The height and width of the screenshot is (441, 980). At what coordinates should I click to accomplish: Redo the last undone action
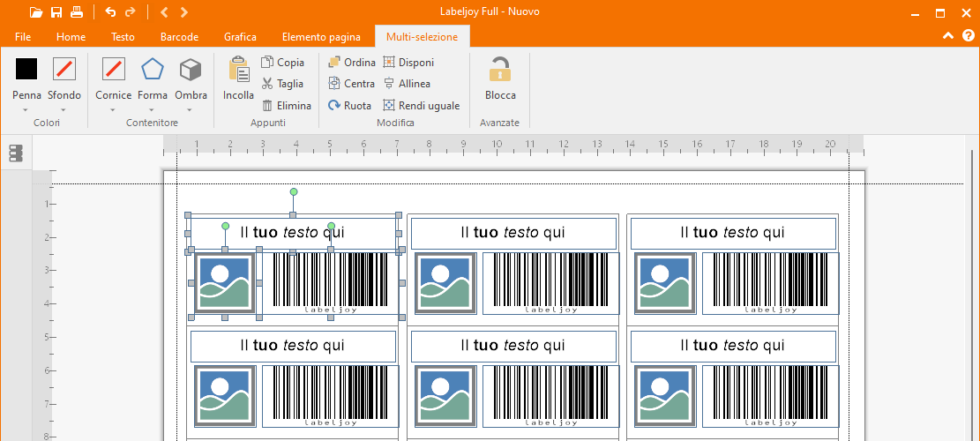coord(130,11)
